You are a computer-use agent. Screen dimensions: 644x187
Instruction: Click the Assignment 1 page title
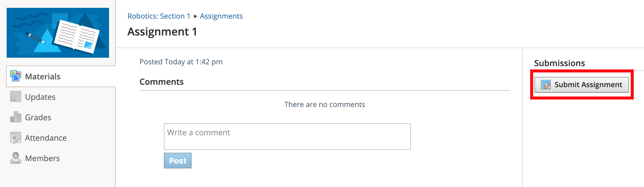click(x=162, y=32)
